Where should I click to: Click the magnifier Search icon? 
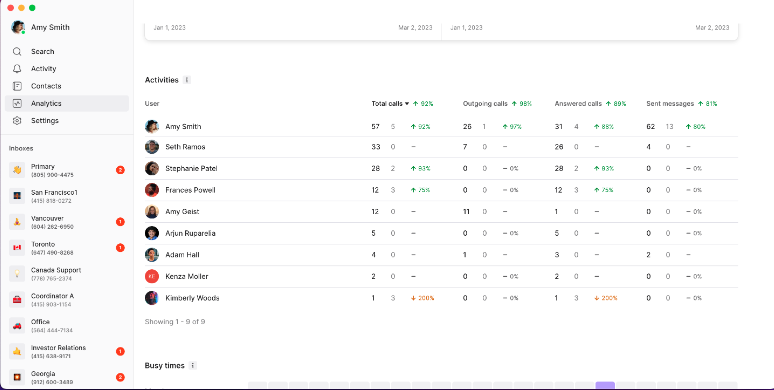(x=17, y=51)
